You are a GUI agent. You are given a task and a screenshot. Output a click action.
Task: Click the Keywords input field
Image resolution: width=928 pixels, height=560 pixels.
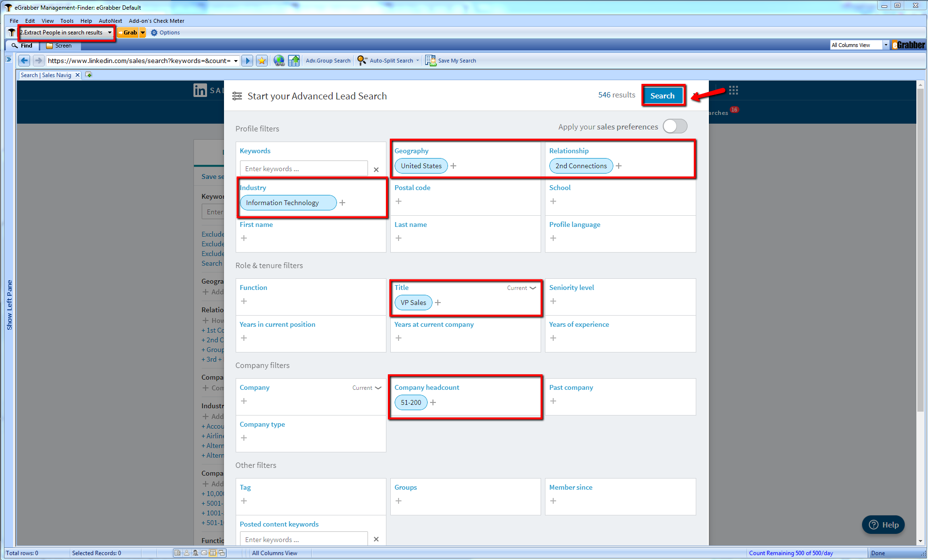tap(304, 169)
